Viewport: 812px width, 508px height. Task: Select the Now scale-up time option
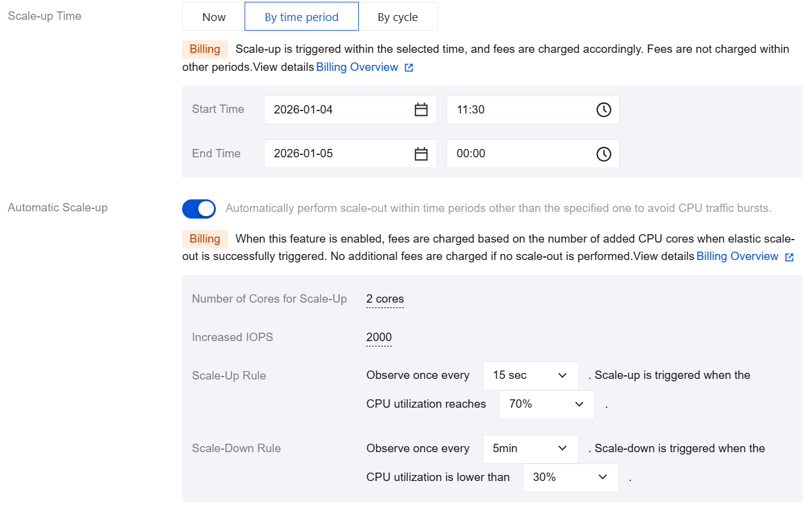pos(214,17)
